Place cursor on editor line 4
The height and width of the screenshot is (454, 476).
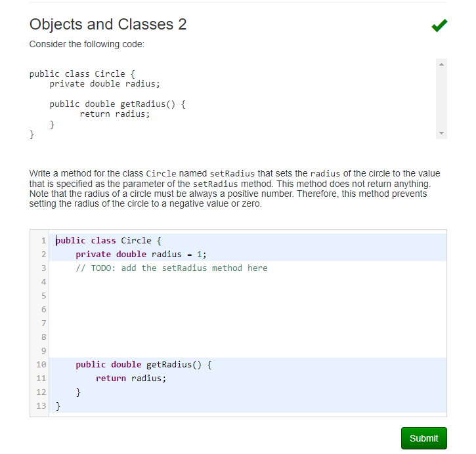click(248, 281)
